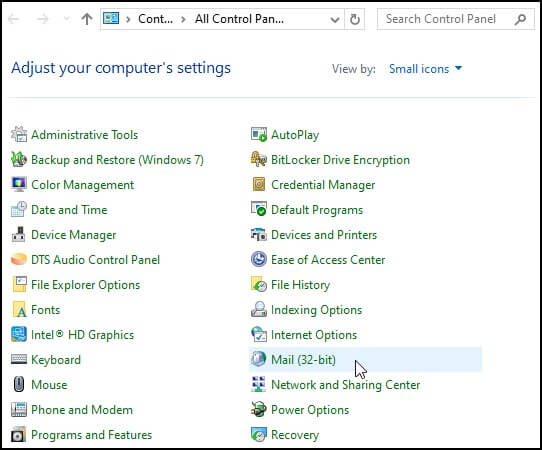Open the Power Options link text
542x450 pixels.
coord(310,410)
